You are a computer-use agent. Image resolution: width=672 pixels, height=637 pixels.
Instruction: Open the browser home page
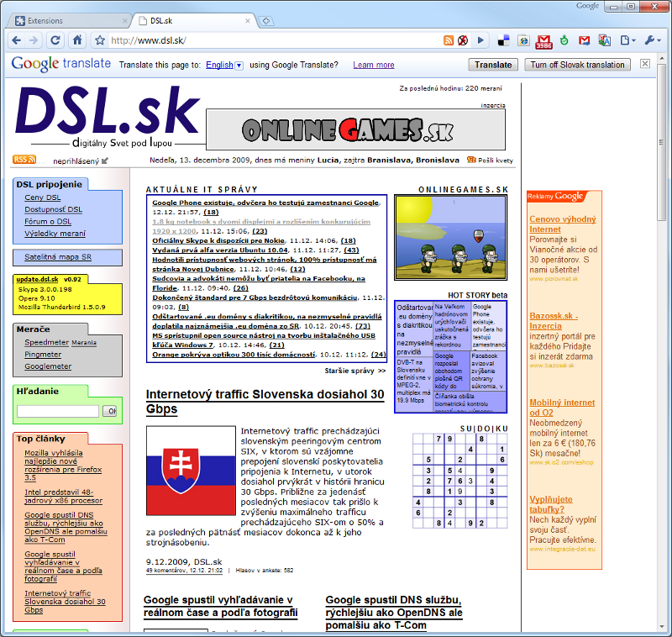[77, 40]
